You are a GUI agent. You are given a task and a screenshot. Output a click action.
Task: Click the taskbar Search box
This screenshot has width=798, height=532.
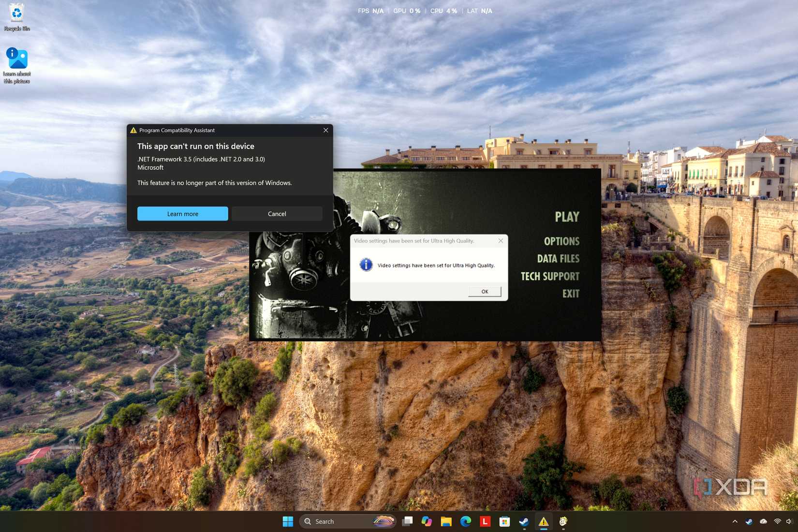point(348,521)
